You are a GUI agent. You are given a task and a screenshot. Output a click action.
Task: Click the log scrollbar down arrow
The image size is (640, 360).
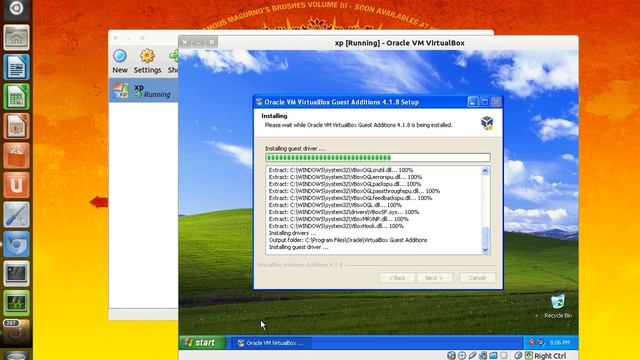(485, 250)
